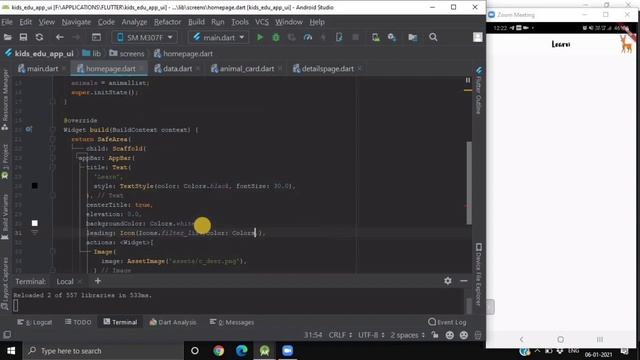Click the Profiler gauge icon in toolbar
640x360 pixels.
pos(308,37)
